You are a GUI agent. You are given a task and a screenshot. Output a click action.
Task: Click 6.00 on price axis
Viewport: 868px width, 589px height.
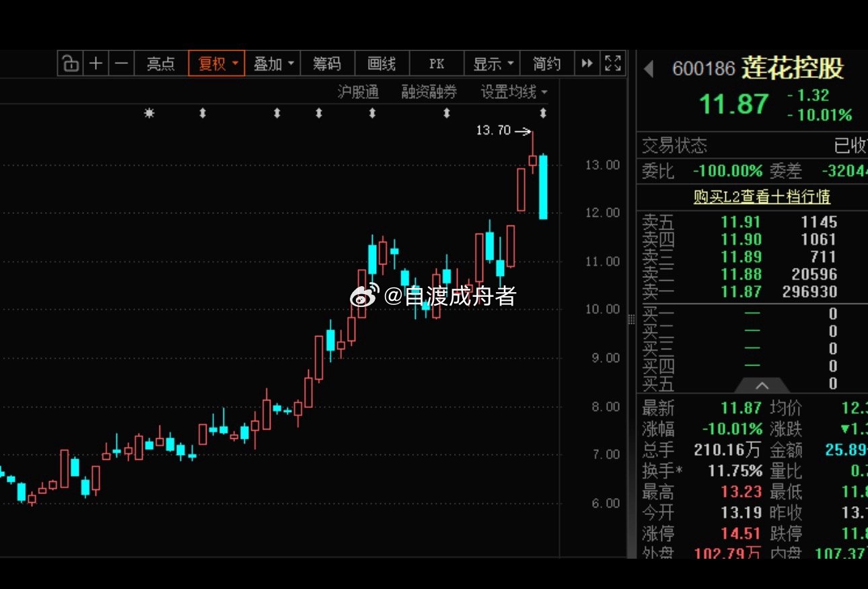point(606,504)
